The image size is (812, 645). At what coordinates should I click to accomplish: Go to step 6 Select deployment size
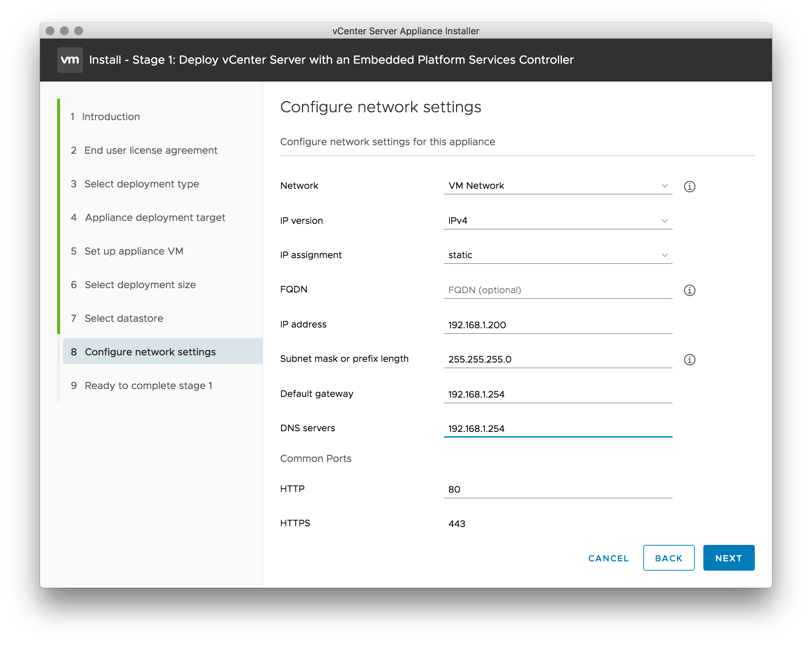click(133, 285)
